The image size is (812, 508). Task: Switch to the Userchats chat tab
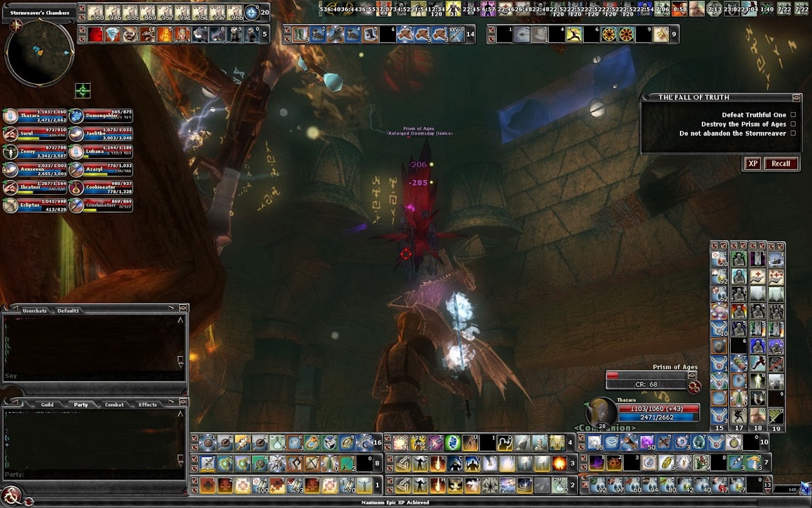click(x=34, y=311)
